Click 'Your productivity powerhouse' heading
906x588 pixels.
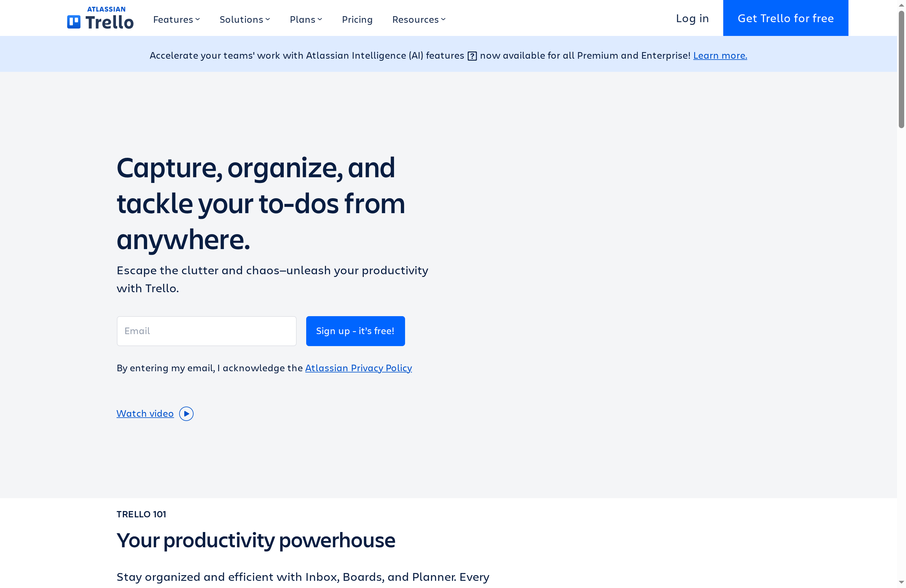pos(256,540)
